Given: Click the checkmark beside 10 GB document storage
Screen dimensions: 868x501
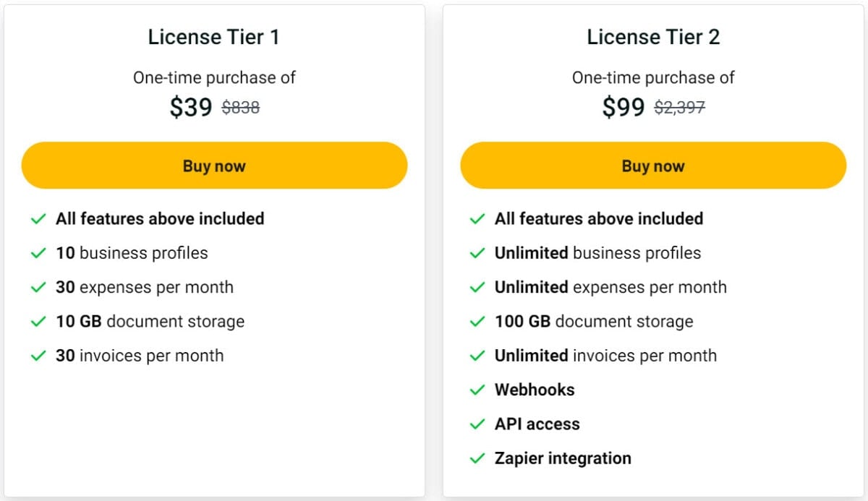Looking at the screenshot, I should (38, 321).
